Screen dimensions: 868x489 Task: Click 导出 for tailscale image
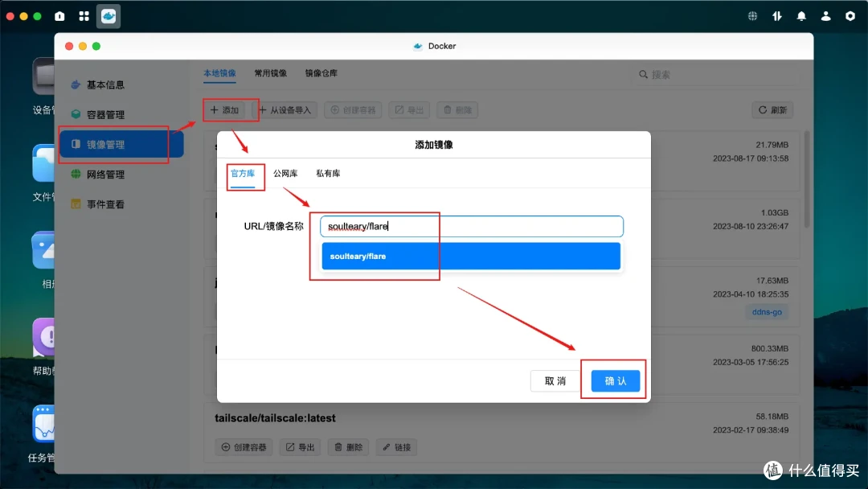coord(300,447)
